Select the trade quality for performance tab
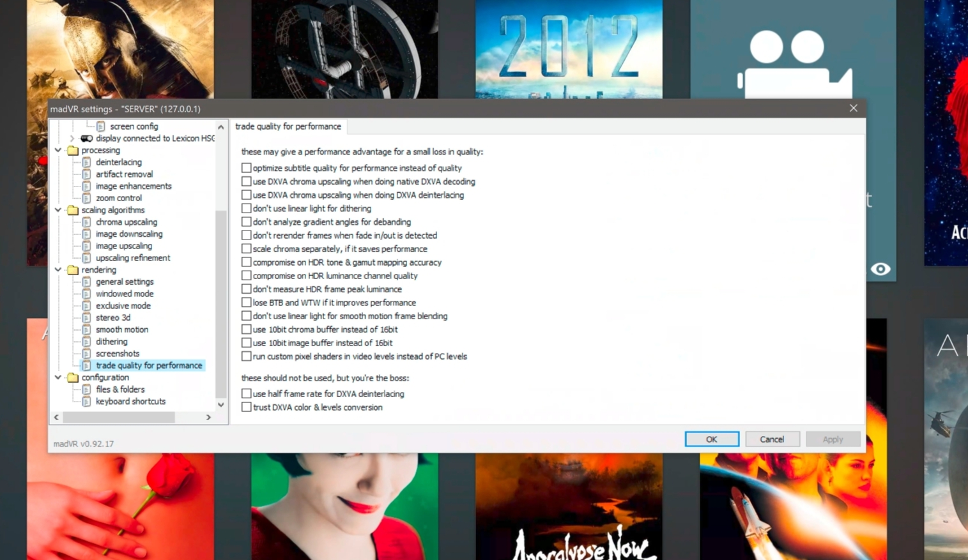 (x=288, y=126)
